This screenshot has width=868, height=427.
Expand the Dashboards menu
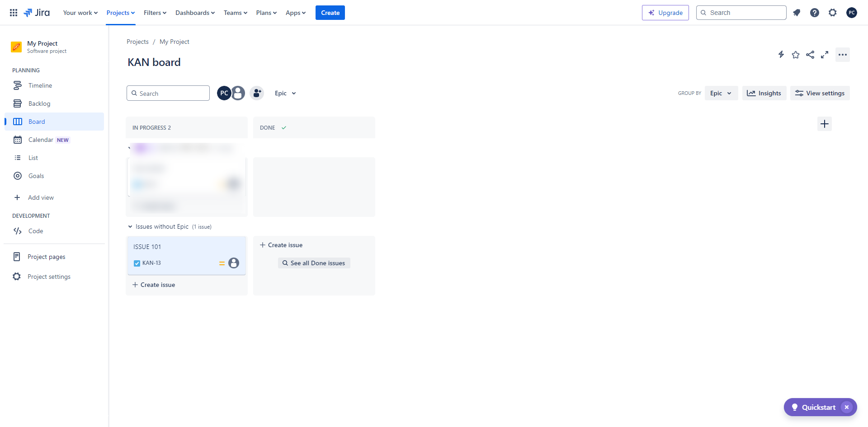pos(195,13)
